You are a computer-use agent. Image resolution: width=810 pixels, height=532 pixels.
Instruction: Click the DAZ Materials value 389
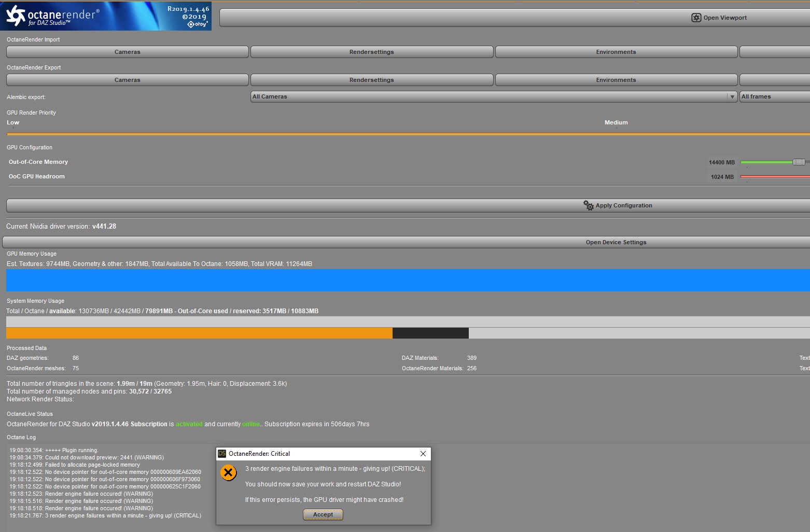(x=472, y=358)
